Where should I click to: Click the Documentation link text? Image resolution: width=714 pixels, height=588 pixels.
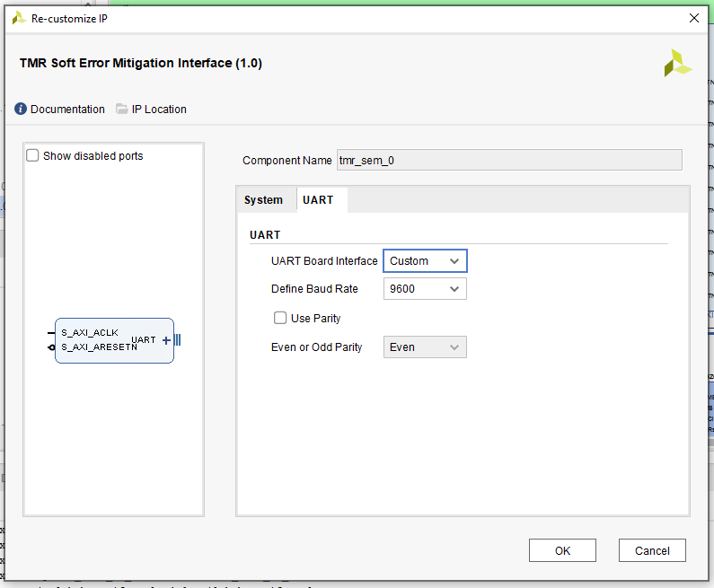coord(67,110)
